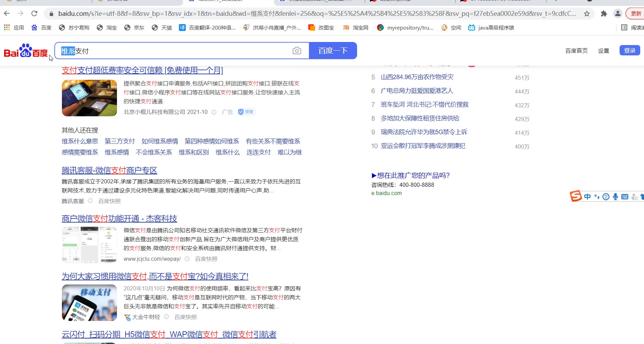Open the Chrome profile avatar
644x344 pixels.
point(618,14)
